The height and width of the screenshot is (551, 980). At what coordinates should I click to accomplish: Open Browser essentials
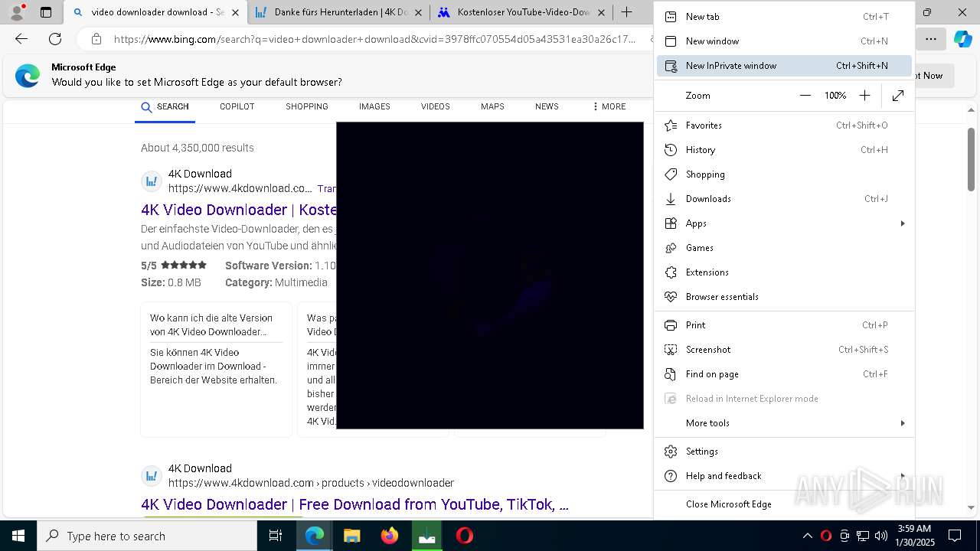[x=784, y=297]
